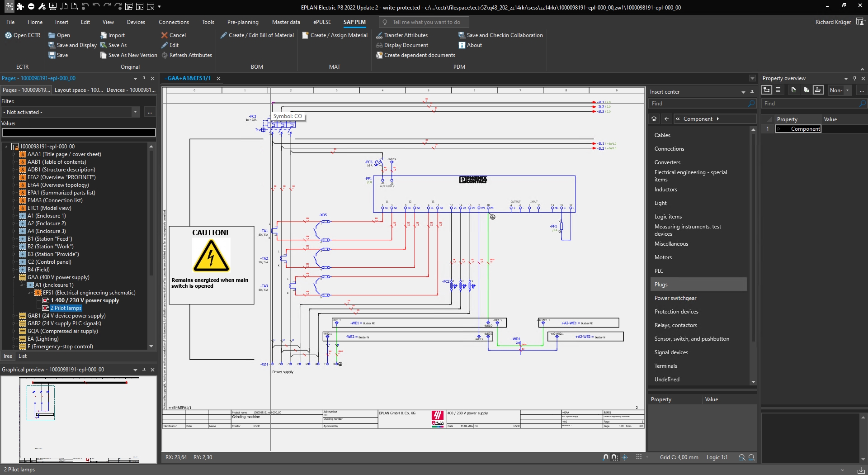Pin the Pages navigator panel
The image size is (868, 475).
pyautogui.click(x=144, y=78)
